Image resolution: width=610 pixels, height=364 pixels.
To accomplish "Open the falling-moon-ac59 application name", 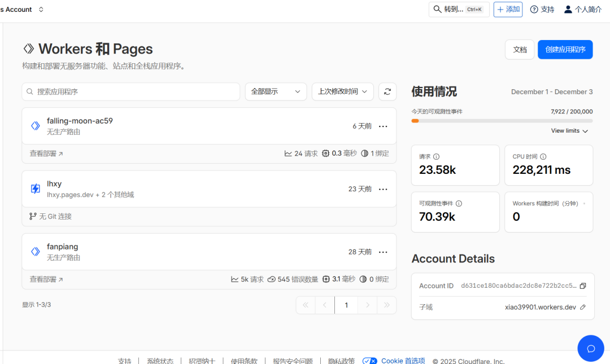I will 80,121.
